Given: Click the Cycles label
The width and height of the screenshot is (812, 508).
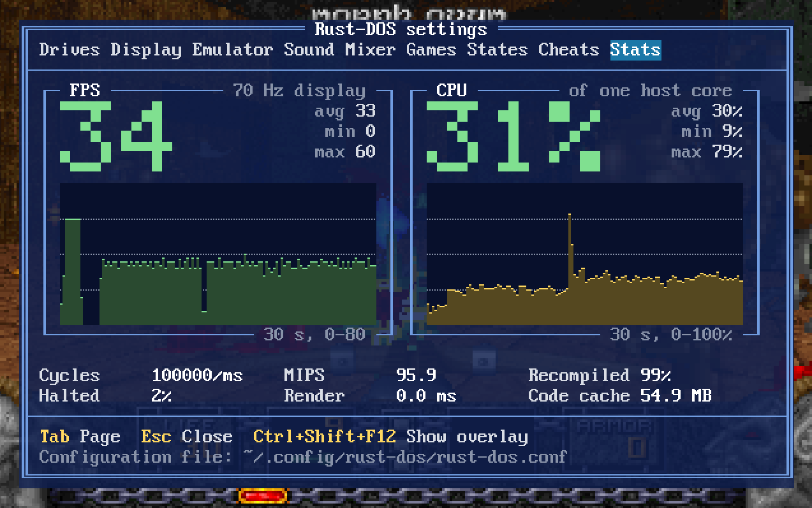Looking at the screenshot, I should click(70, 375).
